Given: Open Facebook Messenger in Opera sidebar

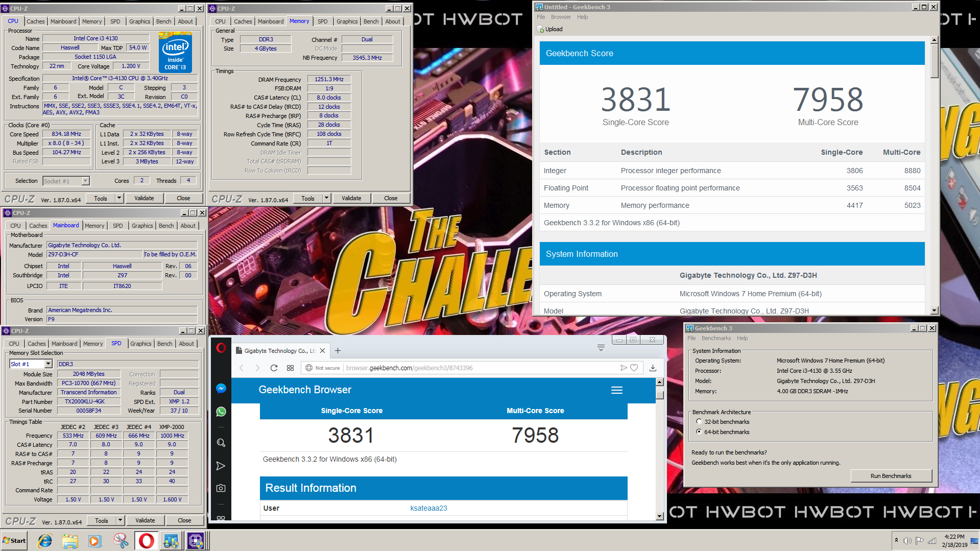Looking at the screenshot, I should click(x=221, y=389).
